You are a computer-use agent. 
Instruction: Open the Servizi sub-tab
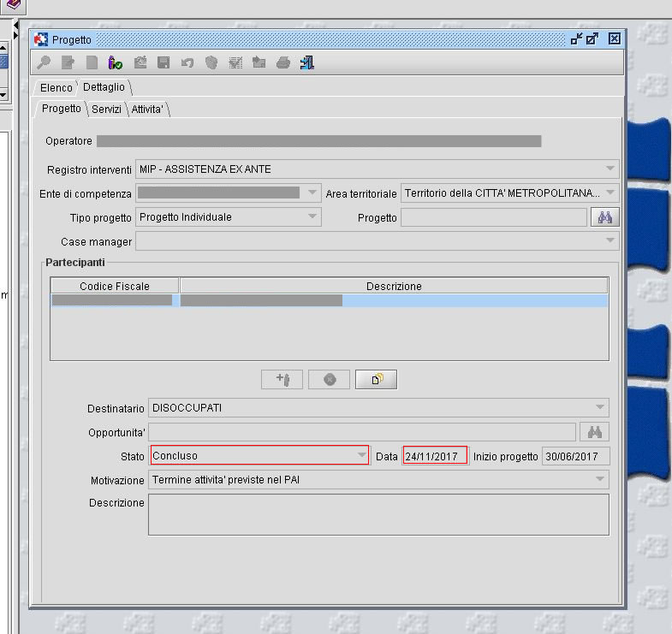click(106, 110)
